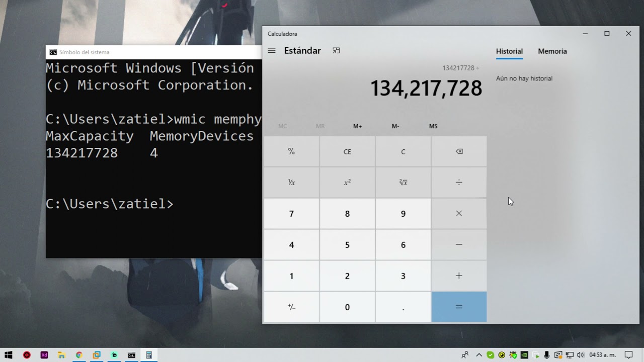Image resolution: width=644 pixels, height=362 pixels.
Task: Click the percent key
Action: click(291, 151)
